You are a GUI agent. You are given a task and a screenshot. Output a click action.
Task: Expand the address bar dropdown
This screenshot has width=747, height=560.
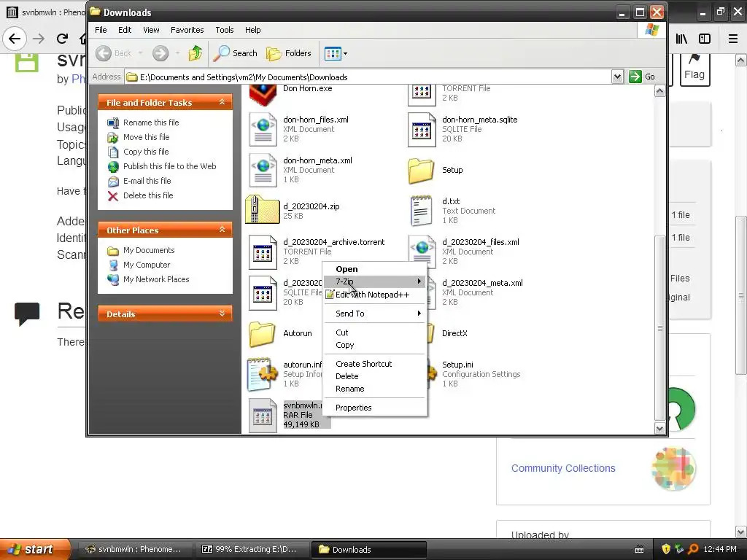(x=617, y=77)
